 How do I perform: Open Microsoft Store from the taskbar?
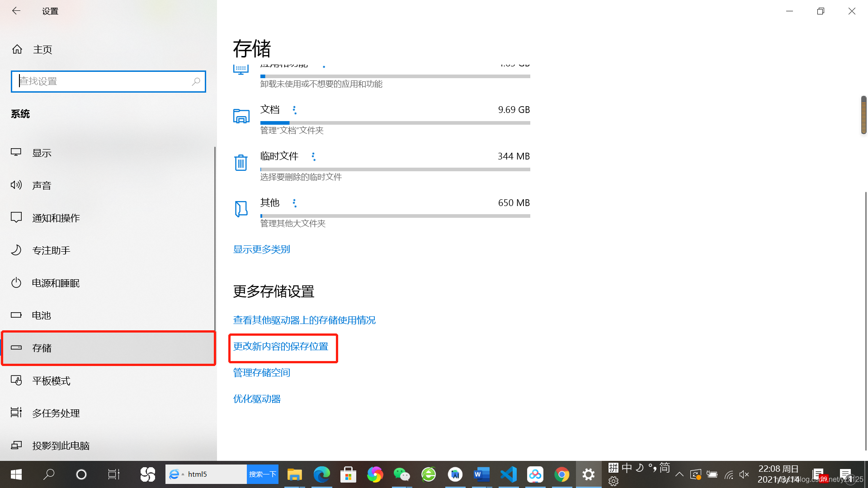(x=348, y=474)
